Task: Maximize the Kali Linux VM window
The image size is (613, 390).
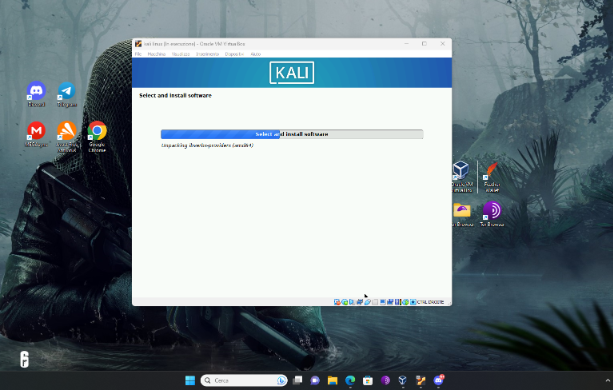Action: pyautogui.click(x=424, y=44)
